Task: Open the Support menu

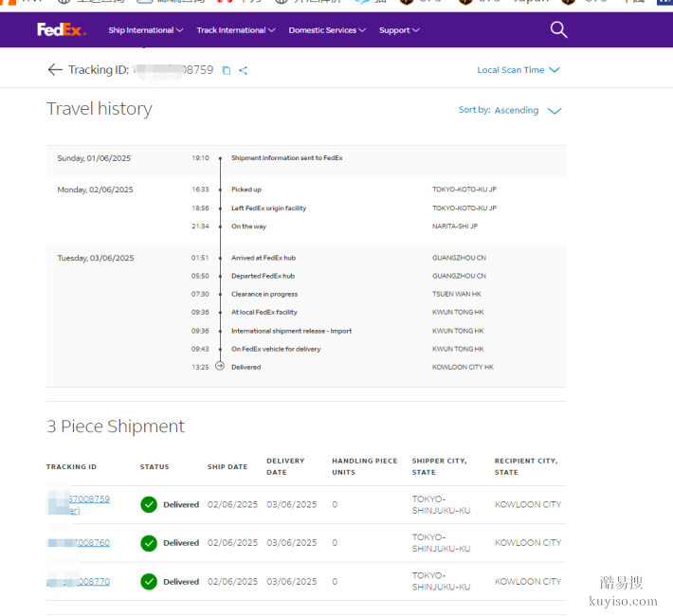Action: coord(399,30)
